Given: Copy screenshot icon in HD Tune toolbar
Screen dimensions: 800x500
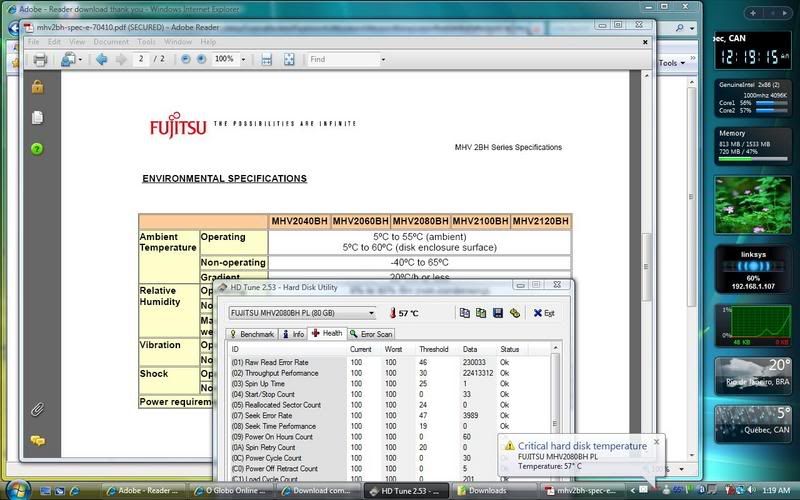Looking at the screenshot, I should click(481, 313).
